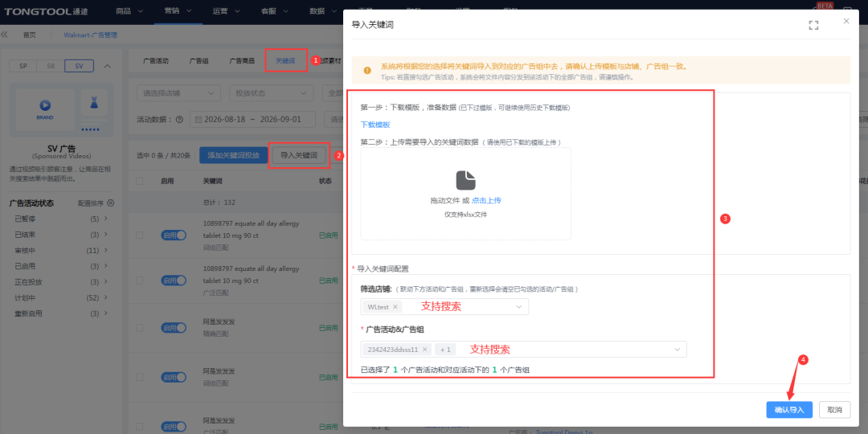
Task: Open the 运营 top menu
Action: (x=227, y=11)
